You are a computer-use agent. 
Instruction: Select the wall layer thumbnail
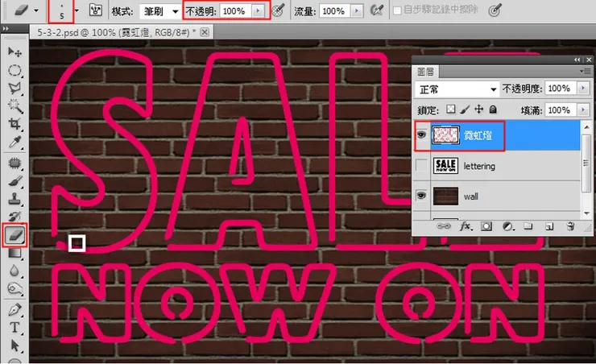(445, 196)
